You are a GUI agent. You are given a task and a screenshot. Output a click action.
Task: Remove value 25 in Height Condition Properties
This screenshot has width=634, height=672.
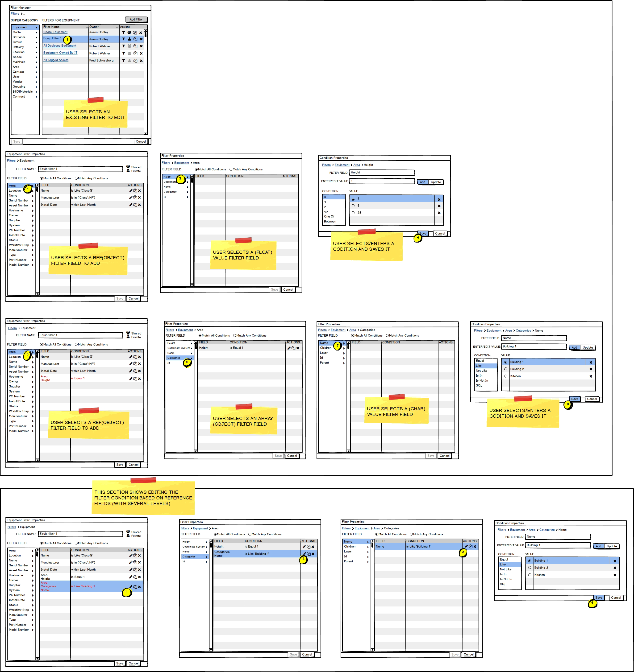pyautogui.click(x=439, y=213)
